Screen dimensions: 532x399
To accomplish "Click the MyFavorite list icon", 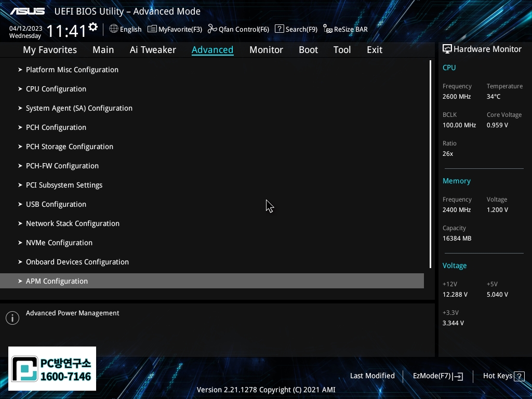I will pyautogui.click(x=152, y=29).
